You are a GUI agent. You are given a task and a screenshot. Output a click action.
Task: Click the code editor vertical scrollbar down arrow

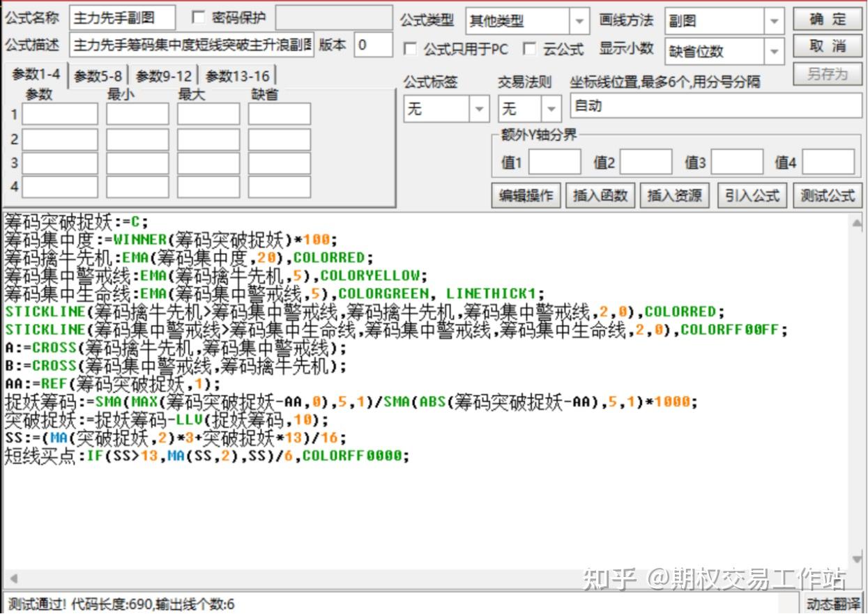click(857, 559)
